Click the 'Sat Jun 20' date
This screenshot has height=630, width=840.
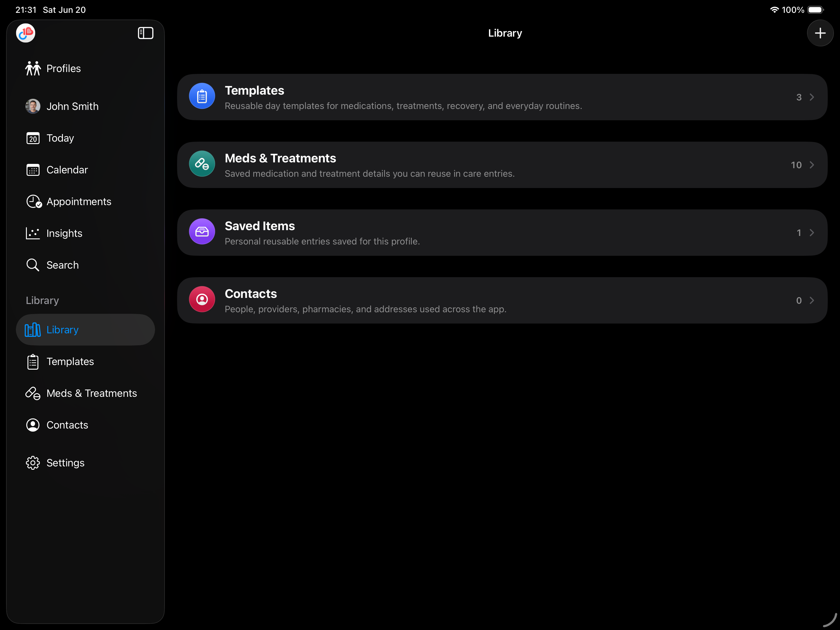pyautogui.click(x=64, y=10)
